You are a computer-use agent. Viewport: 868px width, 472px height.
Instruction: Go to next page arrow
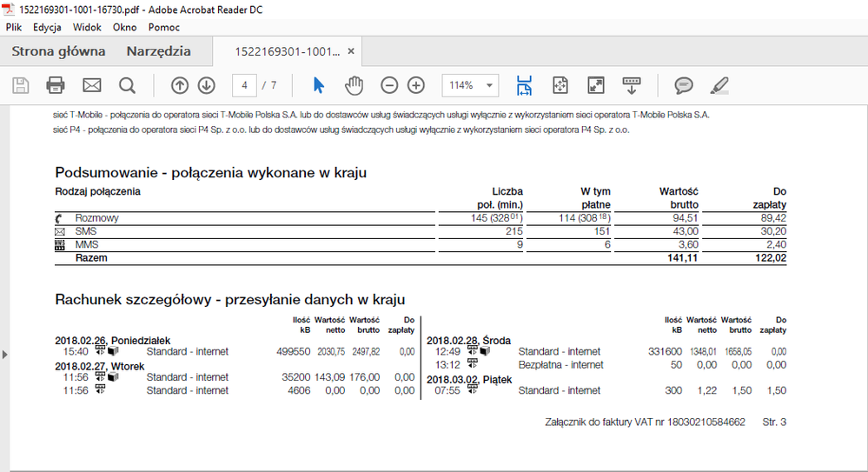(x=207, y=85)
